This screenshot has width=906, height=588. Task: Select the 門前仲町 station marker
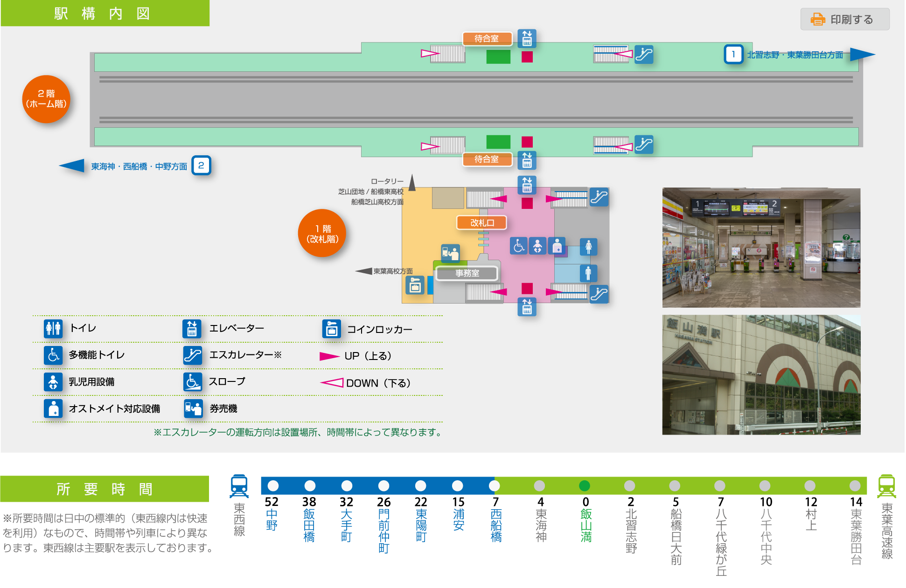(x=383, y=486)
